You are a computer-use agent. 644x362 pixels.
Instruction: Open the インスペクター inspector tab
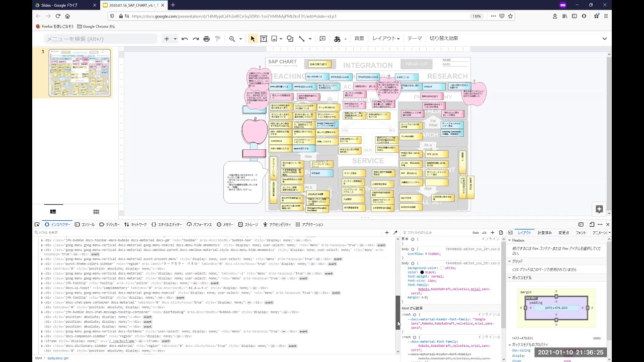57,225
